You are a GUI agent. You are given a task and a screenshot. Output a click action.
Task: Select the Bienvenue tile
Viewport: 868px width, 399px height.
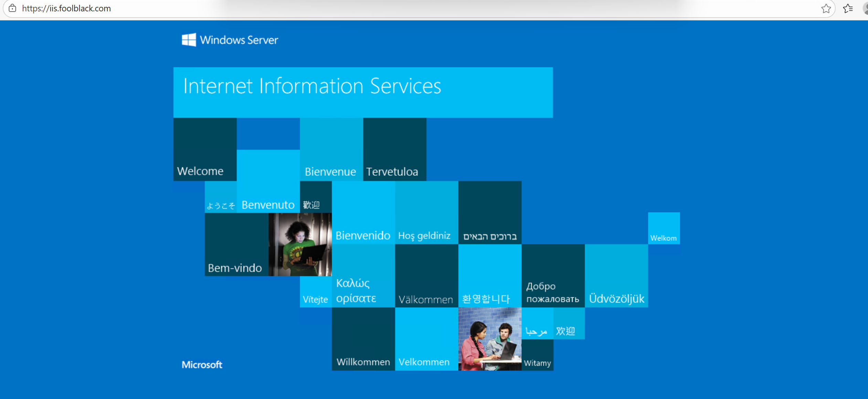(x=331, y=150)
